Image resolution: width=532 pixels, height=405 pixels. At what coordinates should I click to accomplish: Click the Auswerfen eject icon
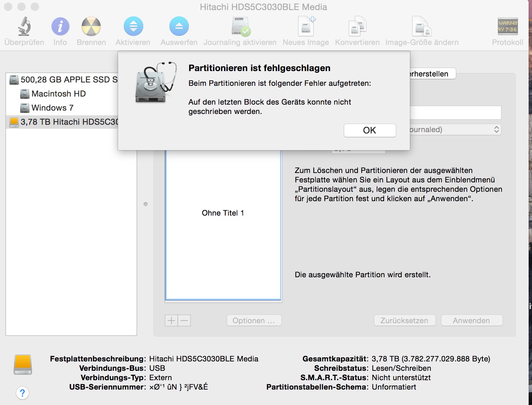(x=179, y=26)
